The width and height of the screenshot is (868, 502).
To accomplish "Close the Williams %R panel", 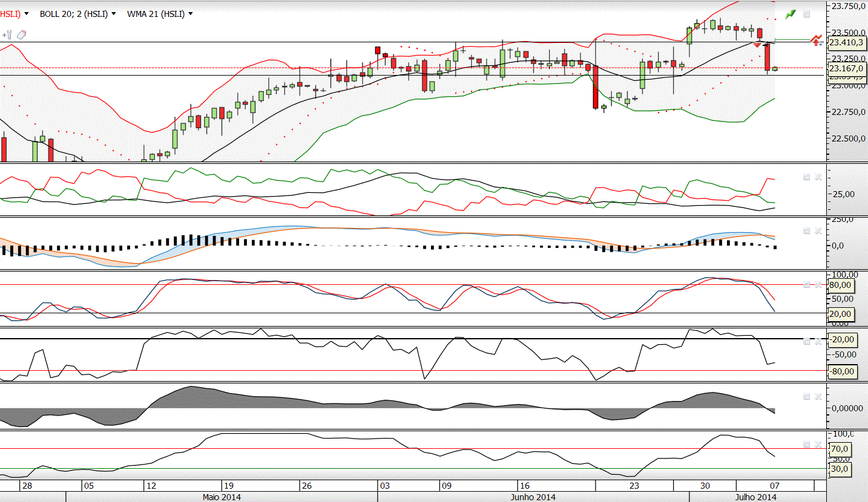I will pyautogui.click(x=818, y=341).
